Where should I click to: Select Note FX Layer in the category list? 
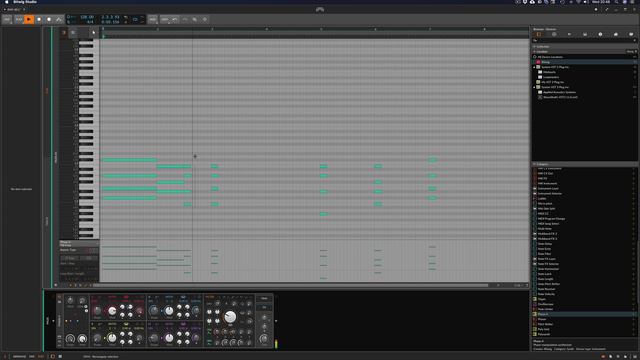click(584, 259)
